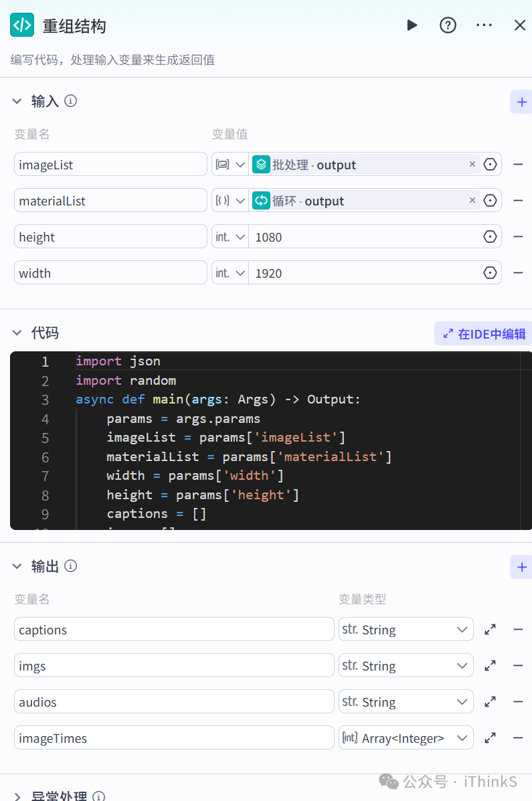Expand captions editor with diagonal arrows icon
The height and width of the screenshot is (801, 532).
tap(490, 629)
